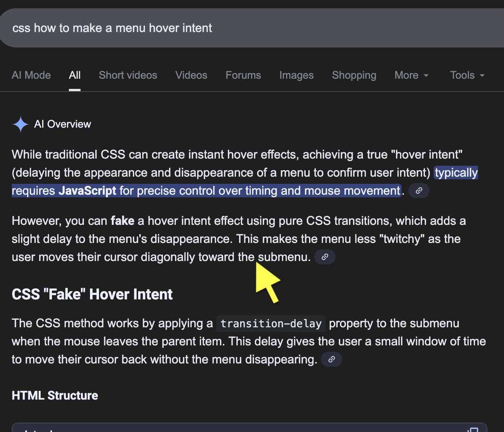The width and height of the screenshot is (504, 432).
Task: Open source link icon after 'toward the submenu'
Action: (324, 257)
